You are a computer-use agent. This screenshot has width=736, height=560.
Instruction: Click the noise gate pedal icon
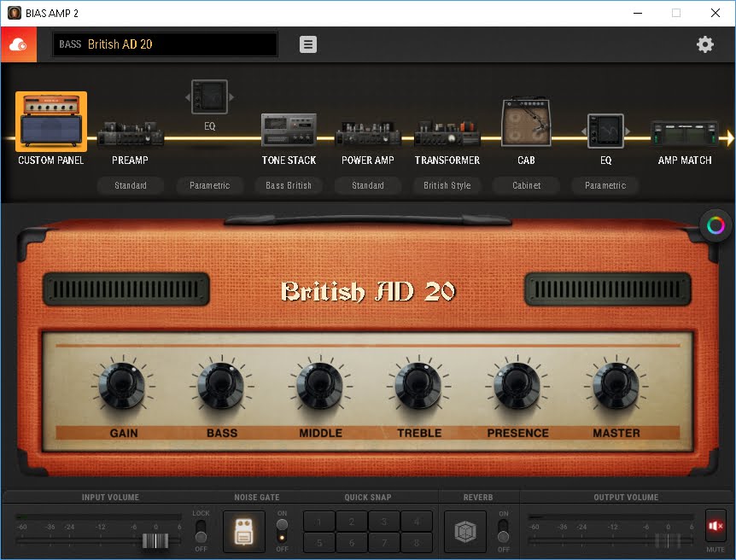tap(243, 531)
